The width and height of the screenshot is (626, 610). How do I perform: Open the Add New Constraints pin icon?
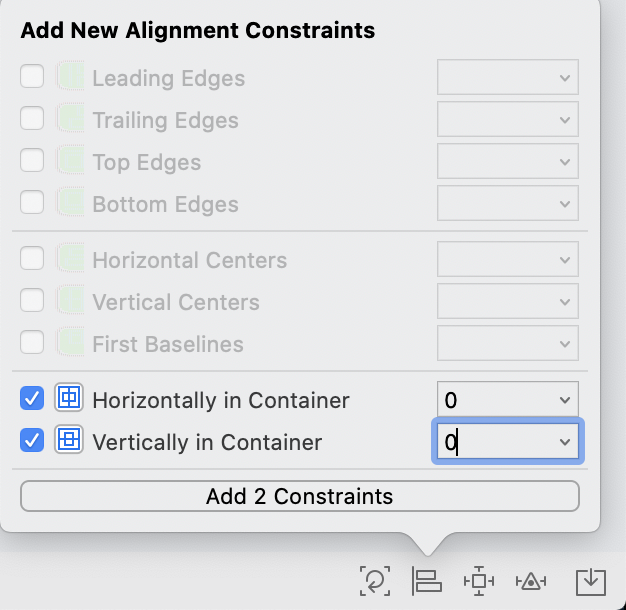[x=479, y=580]
